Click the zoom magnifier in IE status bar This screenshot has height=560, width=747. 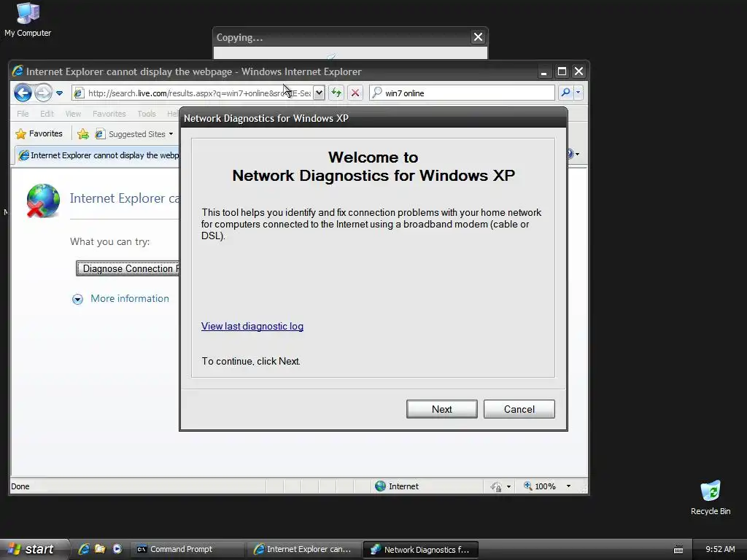(528, 486)
